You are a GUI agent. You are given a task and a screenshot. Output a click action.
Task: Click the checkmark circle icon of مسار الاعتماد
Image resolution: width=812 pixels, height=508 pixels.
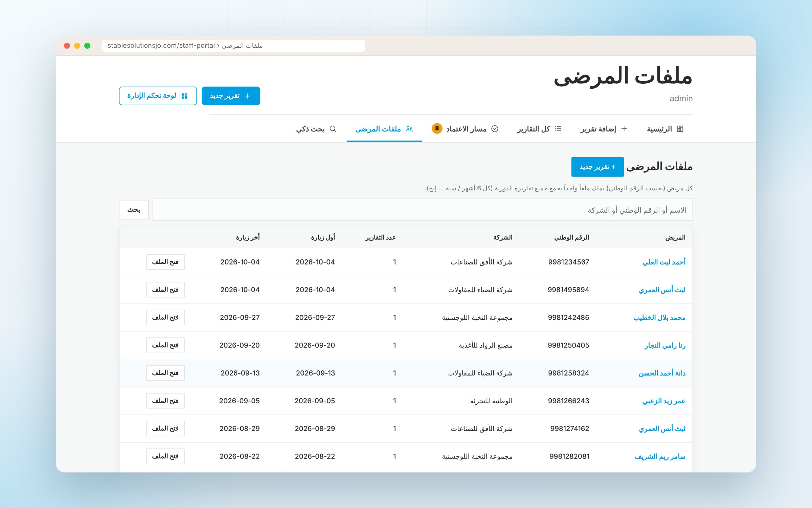[495, 129]
